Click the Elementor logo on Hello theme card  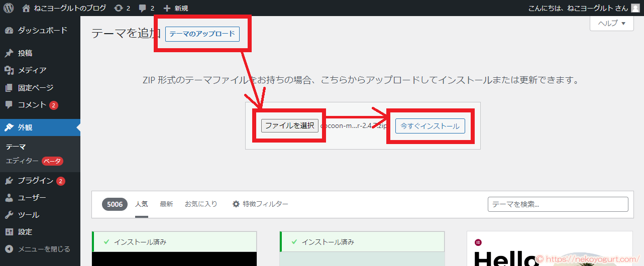[x=478, y=242]
